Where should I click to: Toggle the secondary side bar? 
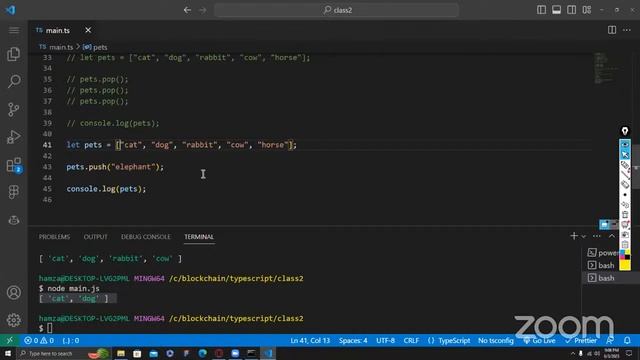(x=571, y=10)
